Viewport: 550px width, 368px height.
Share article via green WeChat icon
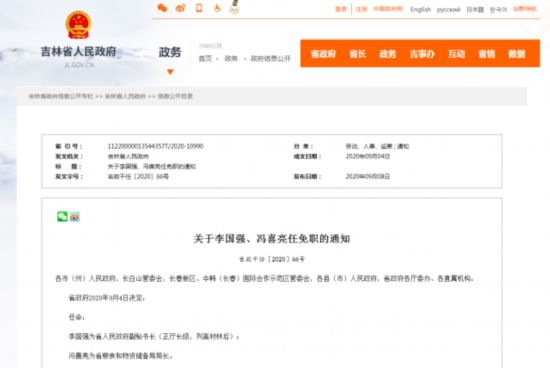[62, 216]
